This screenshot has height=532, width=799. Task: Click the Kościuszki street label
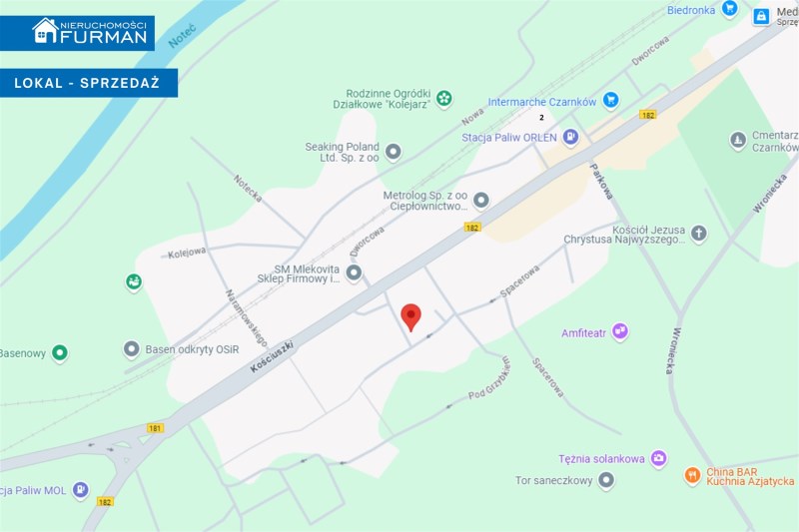pos(272,357)
